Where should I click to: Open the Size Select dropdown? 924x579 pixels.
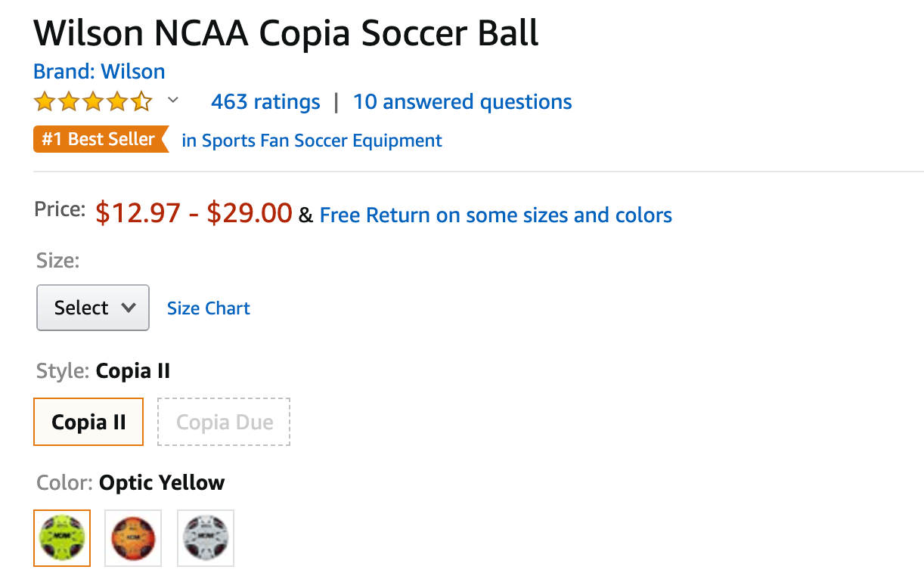pyautogui.click(x=93, y=308)
